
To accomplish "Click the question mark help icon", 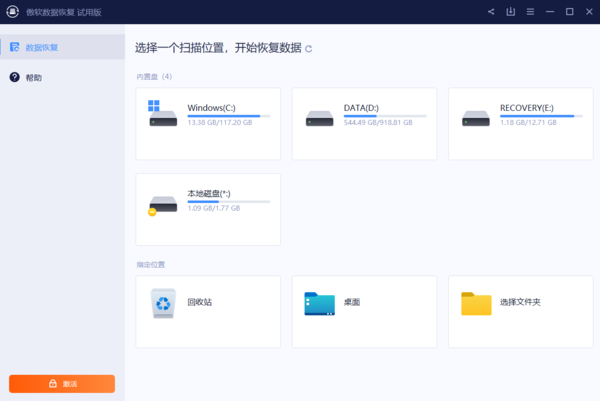I will (x=15, y=77).
